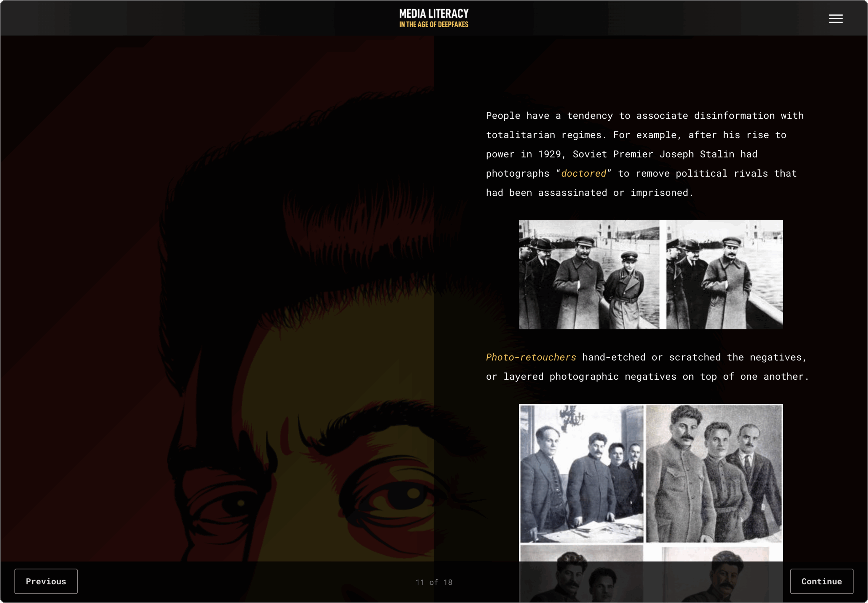
Task: Click the 'In the Age of Deepfakes' subtitle
Action: pyautogui.click(x=433, y=24)
